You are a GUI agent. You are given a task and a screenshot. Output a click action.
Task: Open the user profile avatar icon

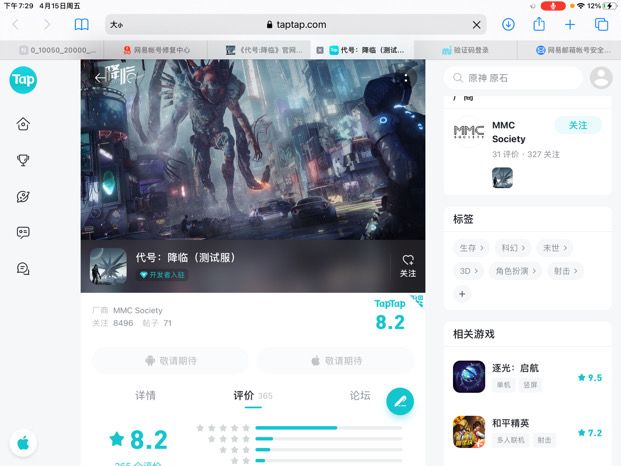pyautogui.click(x=601, y=78)
